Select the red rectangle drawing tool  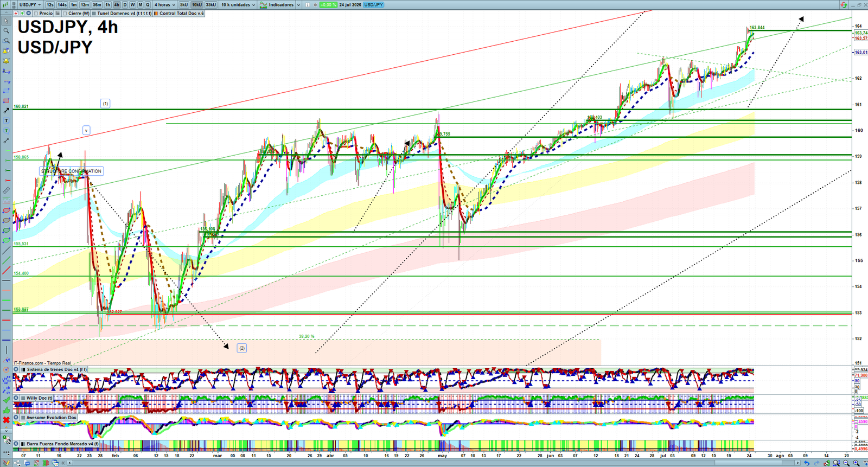coord(6,100)
